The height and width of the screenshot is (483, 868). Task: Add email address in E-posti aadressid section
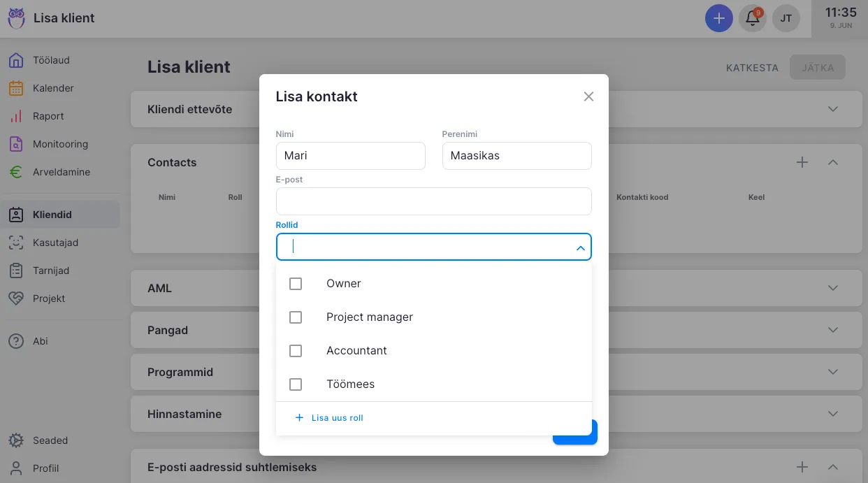pyautogui.click(x=802, y=467)
